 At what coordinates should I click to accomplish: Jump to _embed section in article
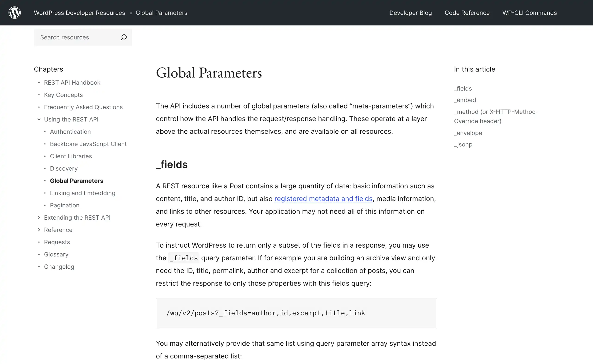tap(465, 100)
